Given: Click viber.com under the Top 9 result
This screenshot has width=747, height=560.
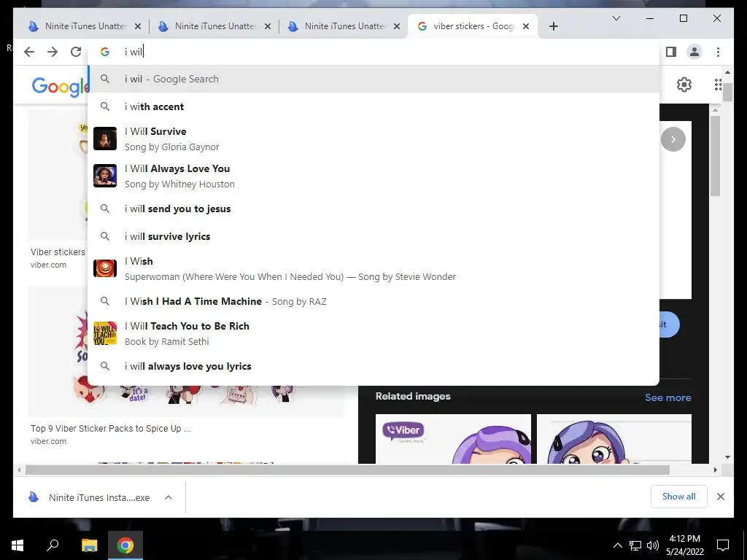Looking at the screenshot, I should click(x=49, y=441).
